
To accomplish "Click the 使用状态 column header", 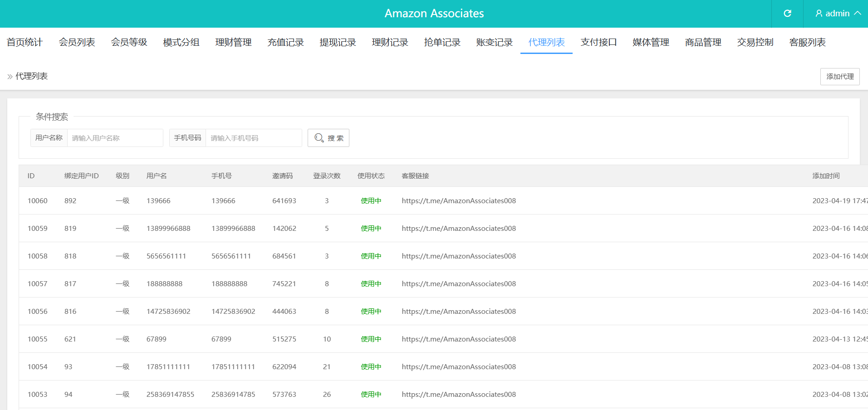I will coord(371,176).
